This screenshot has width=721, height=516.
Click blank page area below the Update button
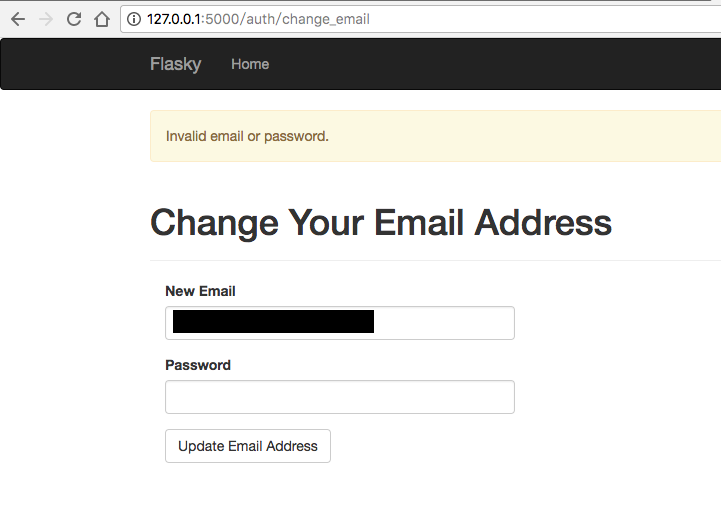pos(400,490)
